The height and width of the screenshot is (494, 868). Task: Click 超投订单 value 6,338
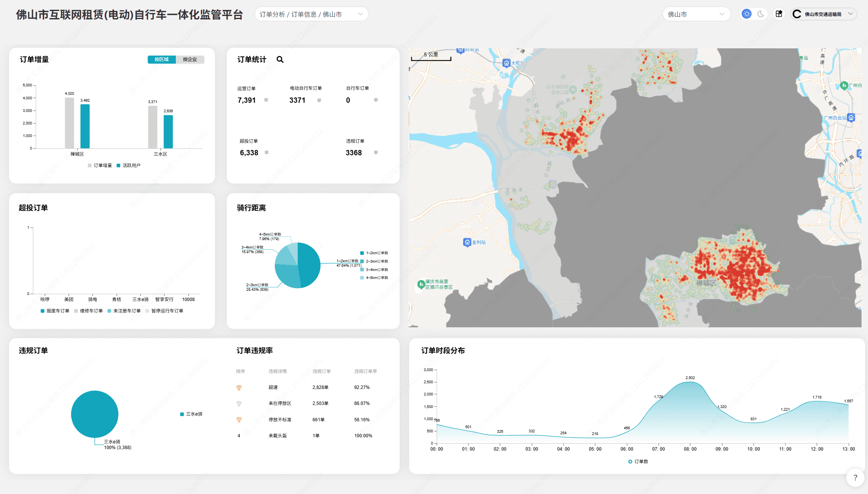click(x=249, y=153)
